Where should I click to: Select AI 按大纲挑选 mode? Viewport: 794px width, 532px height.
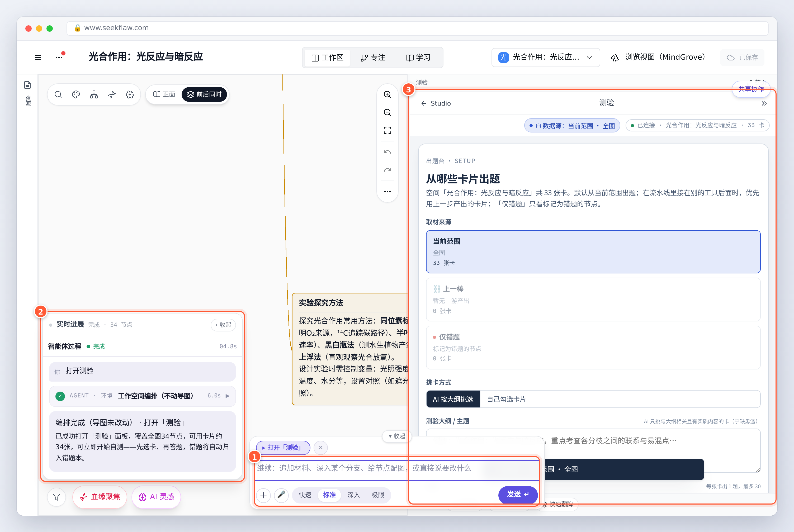453,399
